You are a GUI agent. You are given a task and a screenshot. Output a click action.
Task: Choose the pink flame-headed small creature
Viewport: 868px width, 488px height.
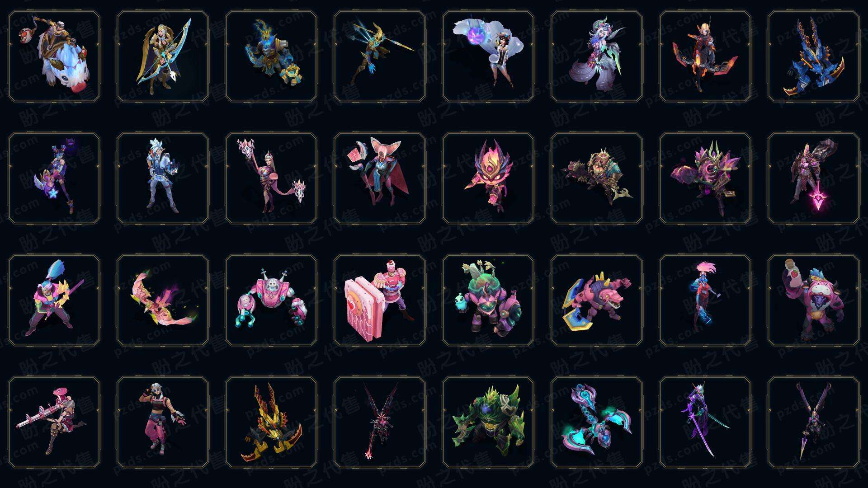(x=488, y=178)
